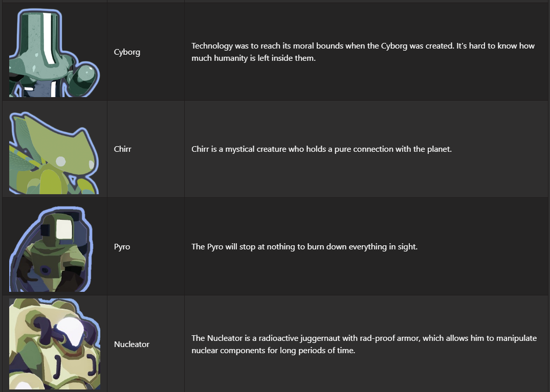
Task: Click the Nucleator description paragraph
Action: click(x=364, y=344)
